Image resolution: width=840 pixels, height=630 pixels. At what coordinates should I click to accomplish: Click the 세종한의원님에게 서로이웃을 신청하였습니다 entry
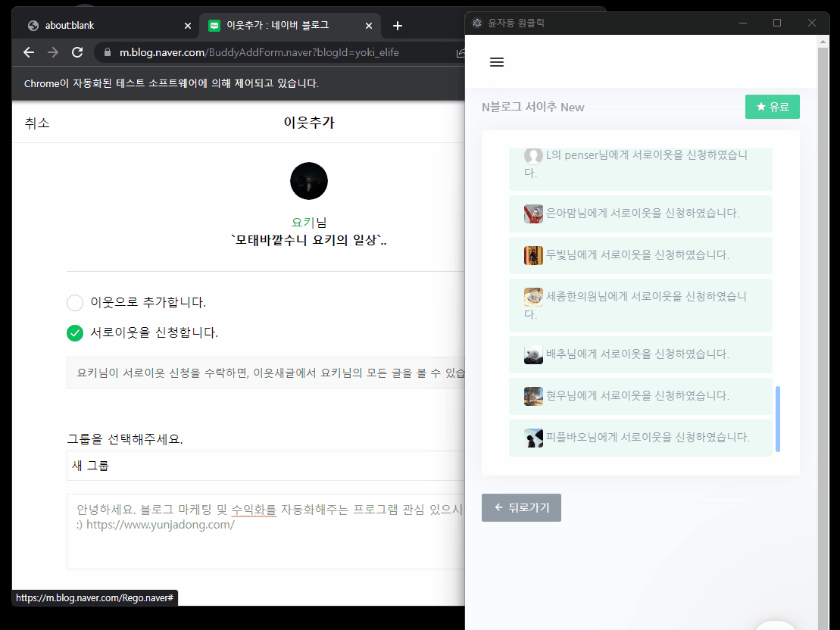[641, 305]
